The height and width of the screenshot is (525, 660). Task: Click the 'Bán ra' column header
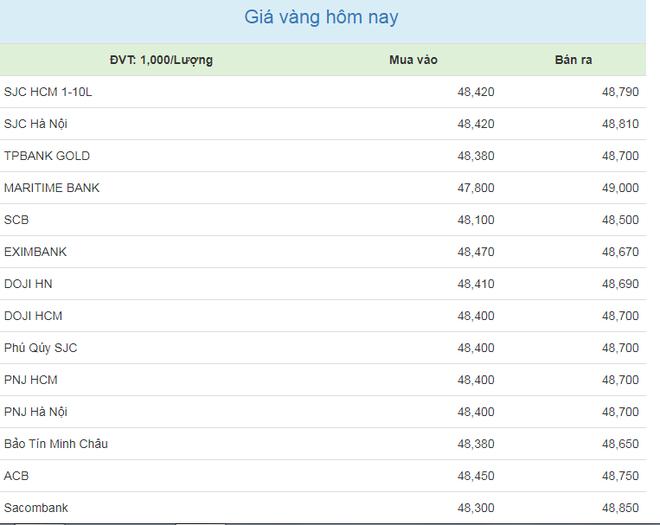click(573, 60)
